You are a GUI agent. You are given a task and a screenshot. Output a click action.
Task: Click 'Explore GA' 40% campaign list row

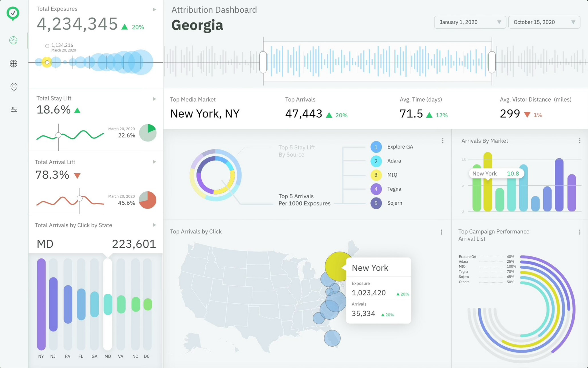[x=487, y=257]
